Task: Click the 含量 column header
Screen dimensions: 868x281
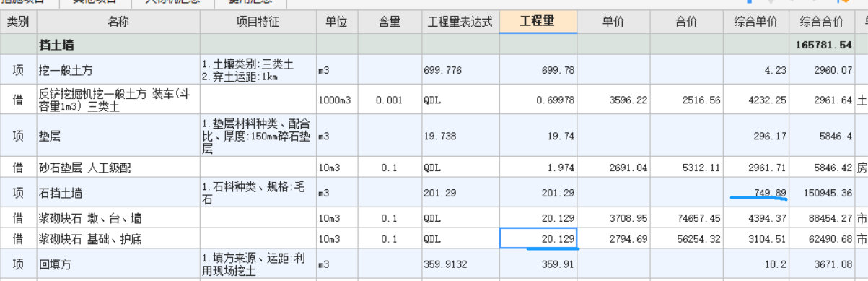Action: 390,22
